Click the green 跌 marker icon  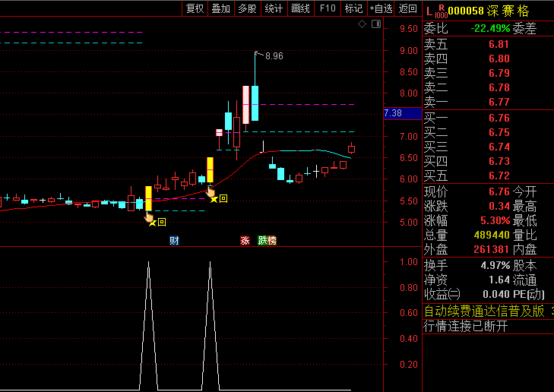[262, 241]
